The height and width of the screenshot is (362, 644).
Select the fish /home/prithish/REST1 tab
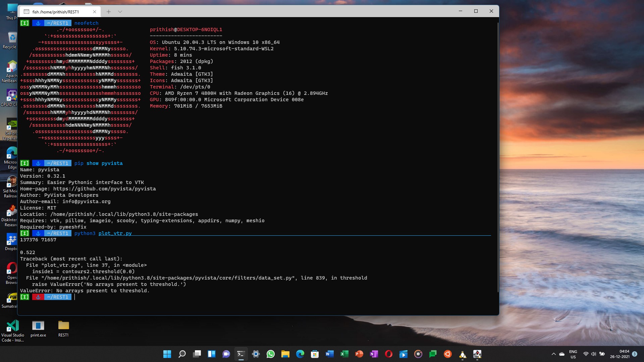tap(55, 11)
